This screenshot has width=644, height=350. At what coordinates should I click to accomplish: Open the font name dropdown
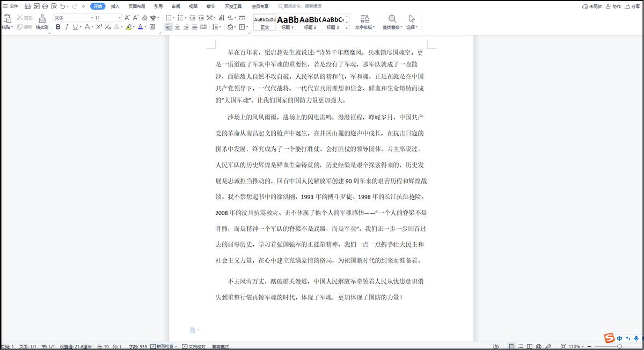pos(92,18)
